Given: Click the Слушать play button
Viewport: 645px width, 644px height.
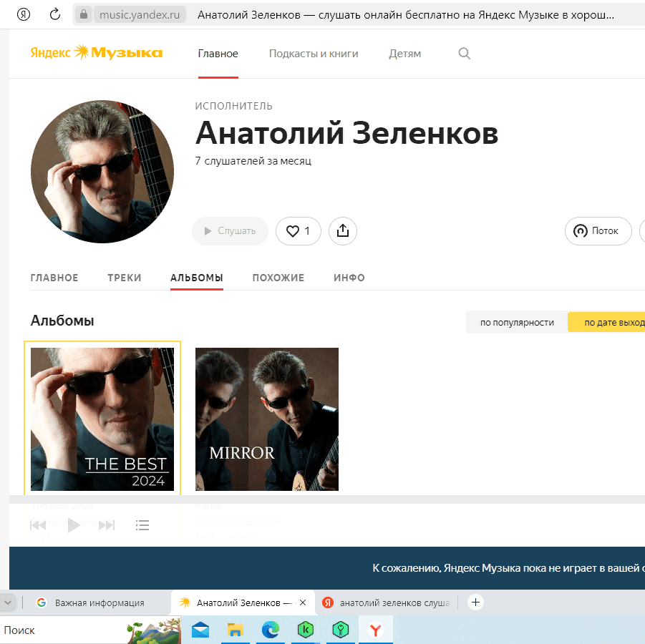Looking at the screenshot, I should [230, 231].
